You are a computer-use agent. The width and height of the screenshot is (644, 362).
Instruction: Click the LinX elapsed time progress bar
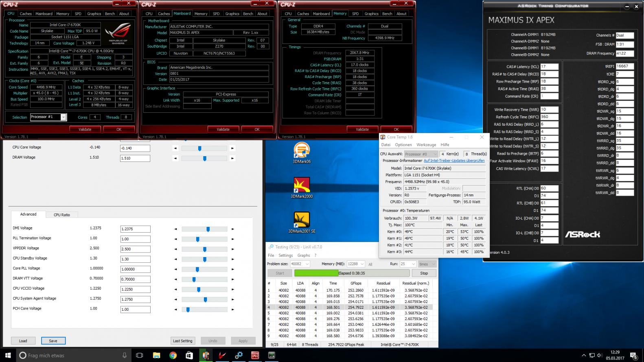(x=352, y=273)
